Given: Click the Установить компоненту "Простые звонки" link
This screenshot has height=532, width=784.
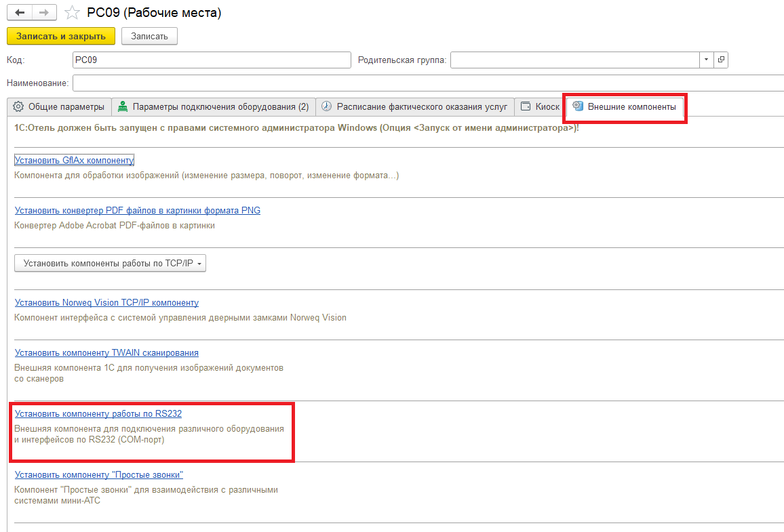Looking at the screenshot, I should (x=99, y=474).
